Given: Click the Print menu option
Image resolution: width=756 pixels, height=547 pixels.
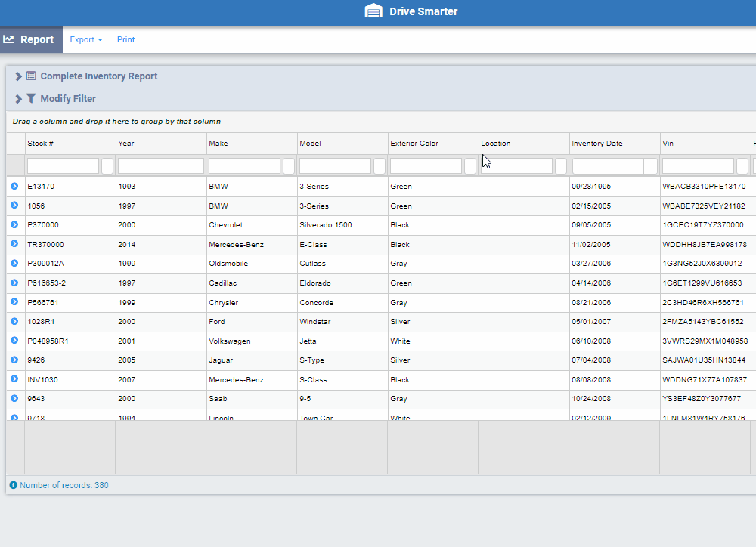Looking at the screenshot, I should click(125, 39).
